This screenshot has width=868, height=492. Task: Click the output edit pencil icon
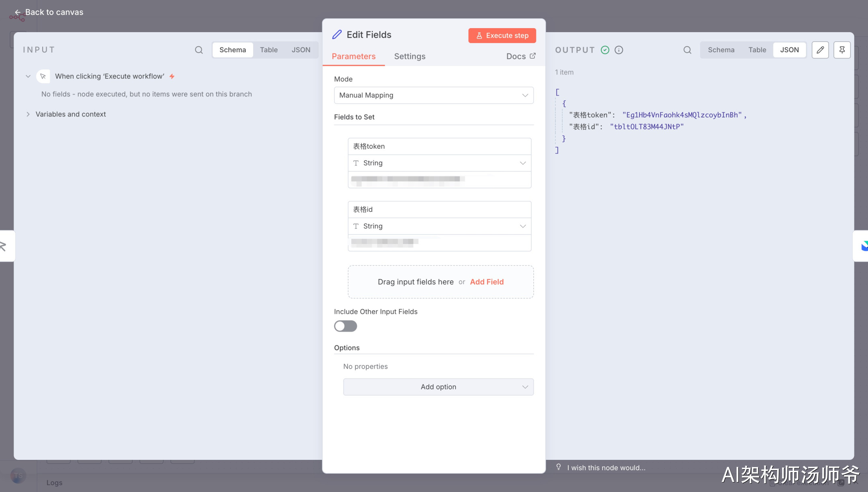[820, 50]
